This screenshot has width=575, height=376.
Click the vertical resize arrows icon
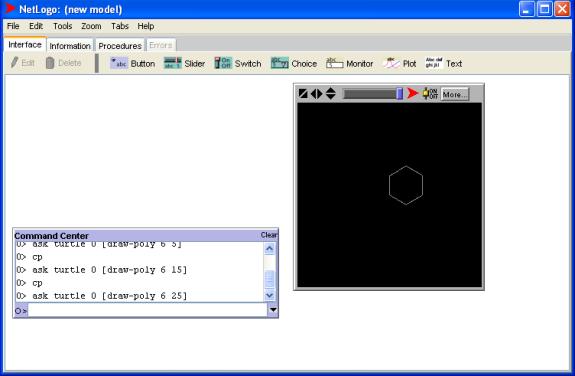pyautogui.click(x=331, y=94)
